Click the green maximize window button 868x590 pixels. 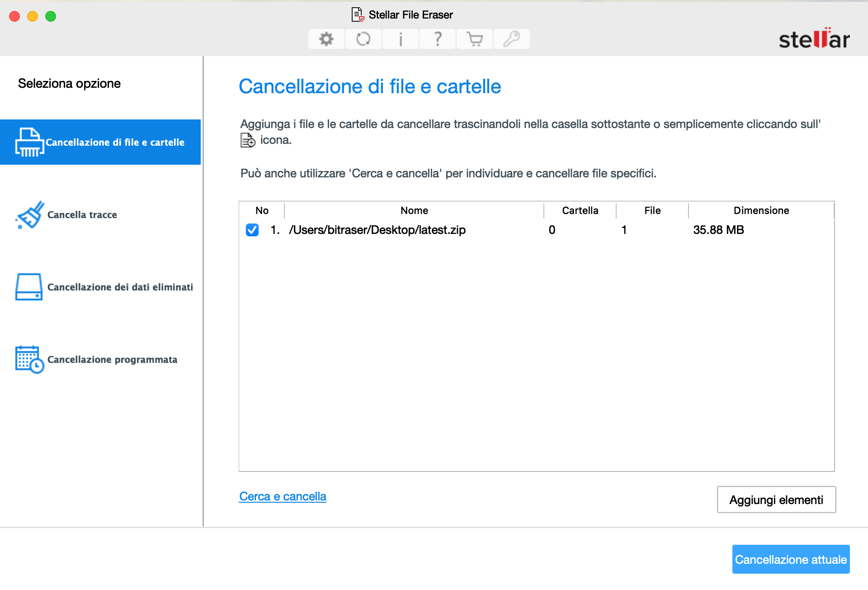coord(51,16)
